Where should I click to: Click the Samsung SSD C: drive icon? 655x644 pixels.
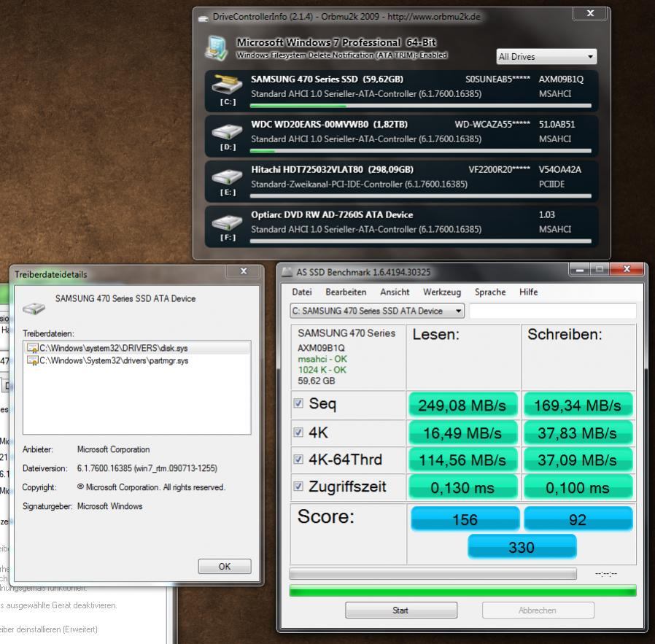click(227, 84)
